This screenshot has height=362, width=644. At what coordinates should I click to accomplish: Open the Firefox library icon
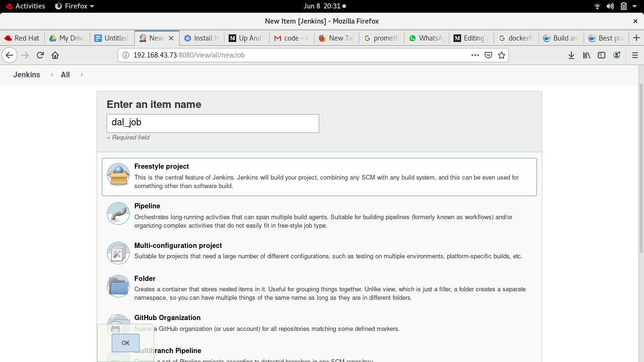(x=586, y=55)
